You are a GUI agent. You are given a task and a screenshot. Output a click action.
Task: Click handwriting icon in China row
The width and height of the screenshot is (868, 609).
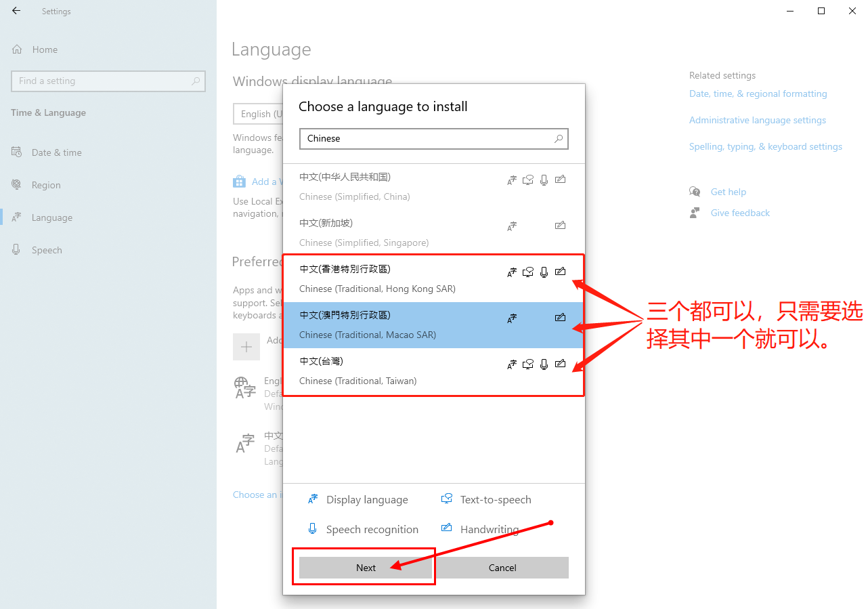click(560, 180)
